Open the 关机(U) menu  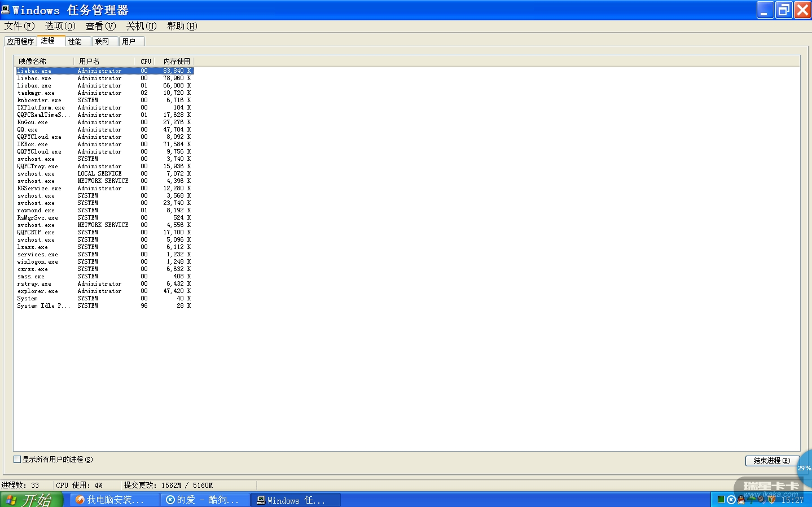(x=142, y=26)
